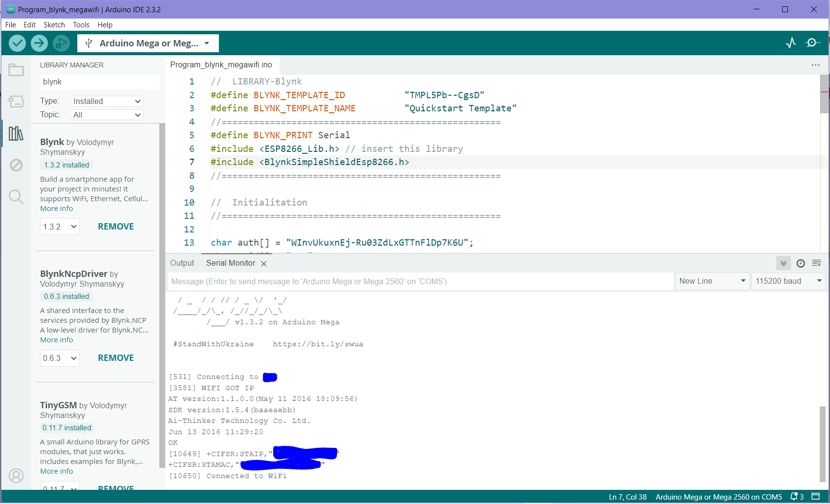Click line 7 BlynkSimpleShieldEsp8266.h include
Image resolution: width=830 pixels, height=504 pixels.
click(310, 162)
